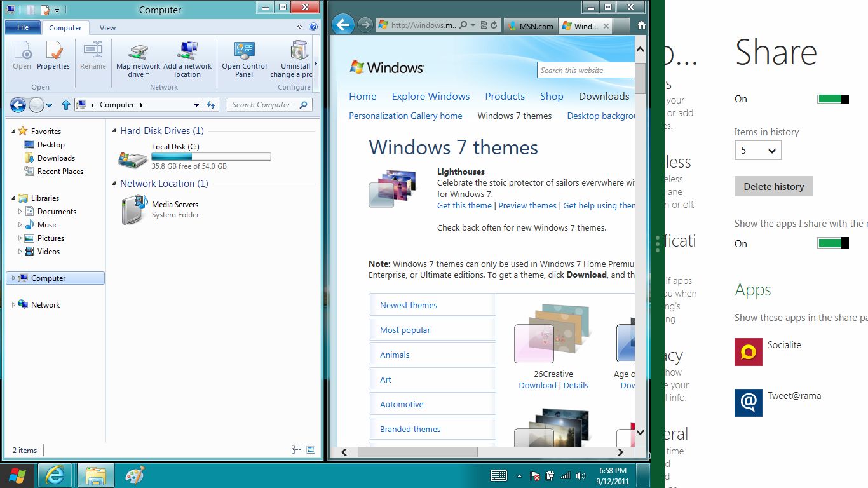Switch to details view icon in status bar
This screenshot has height=488, width=868.
(x=297, y=450)
